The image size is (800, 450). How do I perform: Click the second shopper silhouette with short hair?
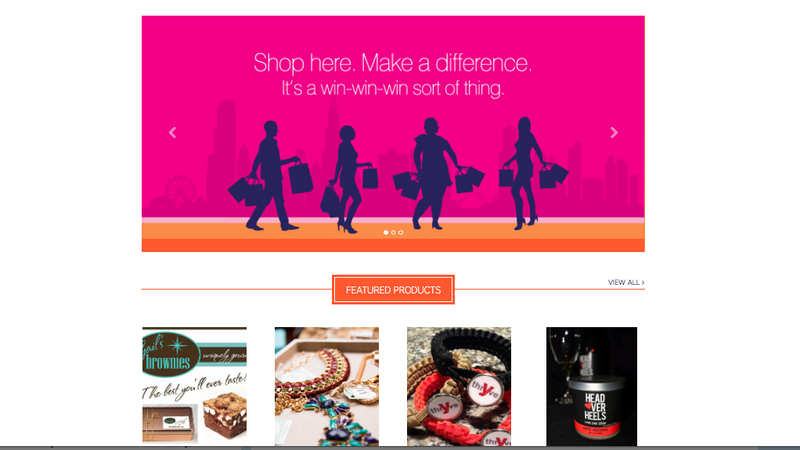click(349, 179)
